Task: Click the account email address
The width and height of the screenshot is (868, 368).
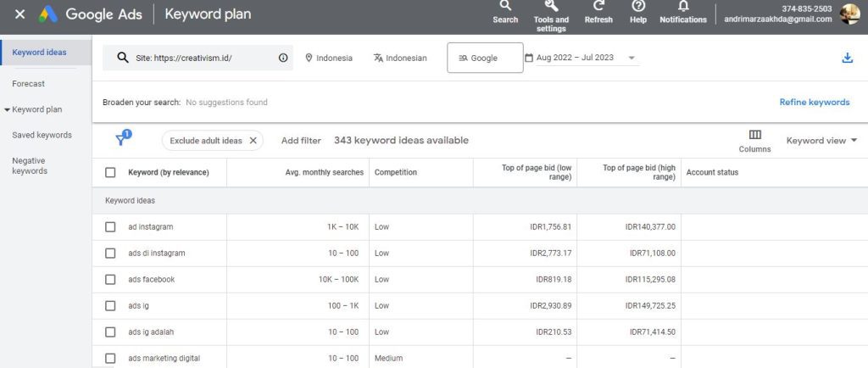Action: tap(778, 19)
